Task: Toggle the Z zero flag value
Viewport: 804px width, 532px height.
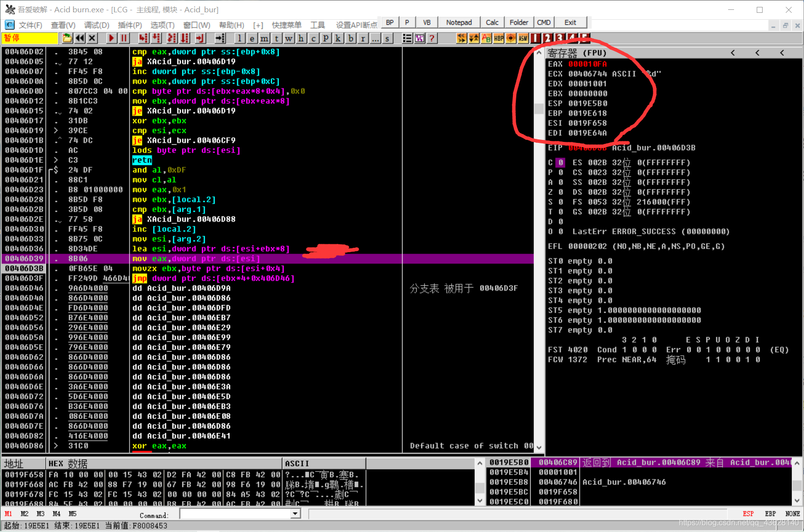Action: pos(561,192)
